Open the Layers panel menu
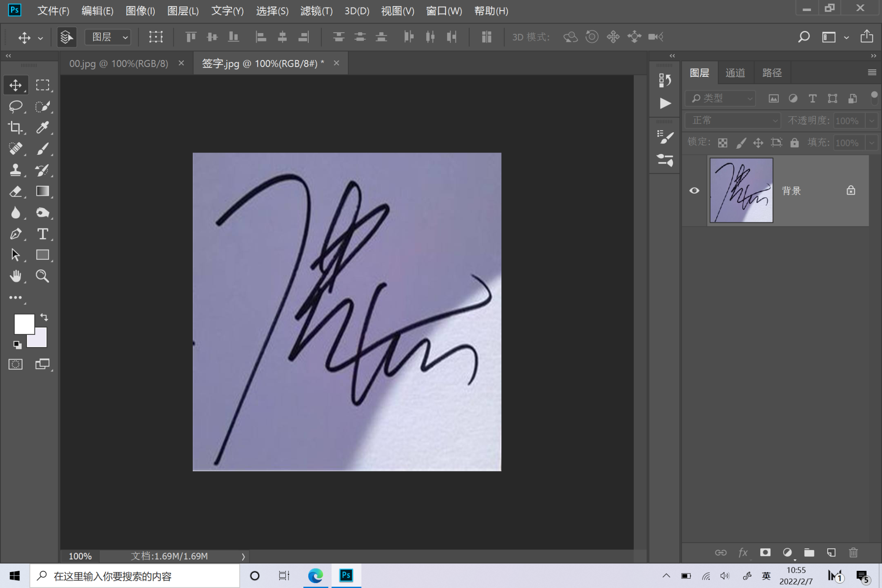882x588 pixels. [x=871, y=72]
